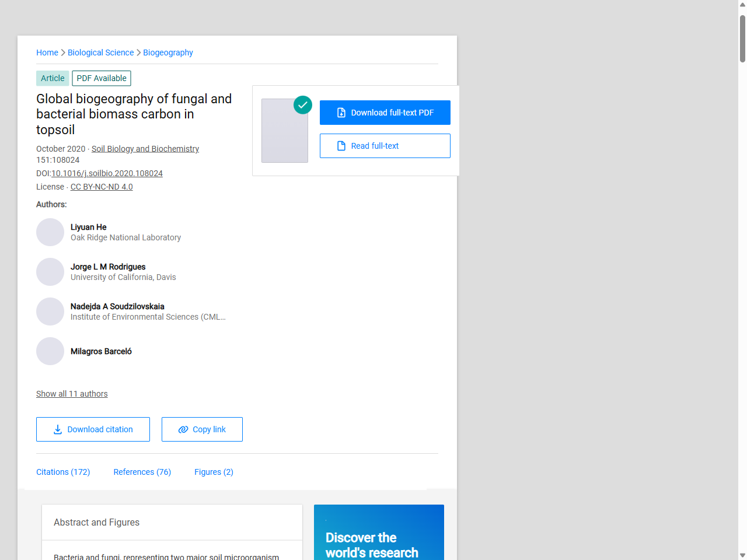The height and width of the screenshot is (560, 747).
Task: Open the CC BY-NC-ND 4.0 license link
Action: coord(102,187)
